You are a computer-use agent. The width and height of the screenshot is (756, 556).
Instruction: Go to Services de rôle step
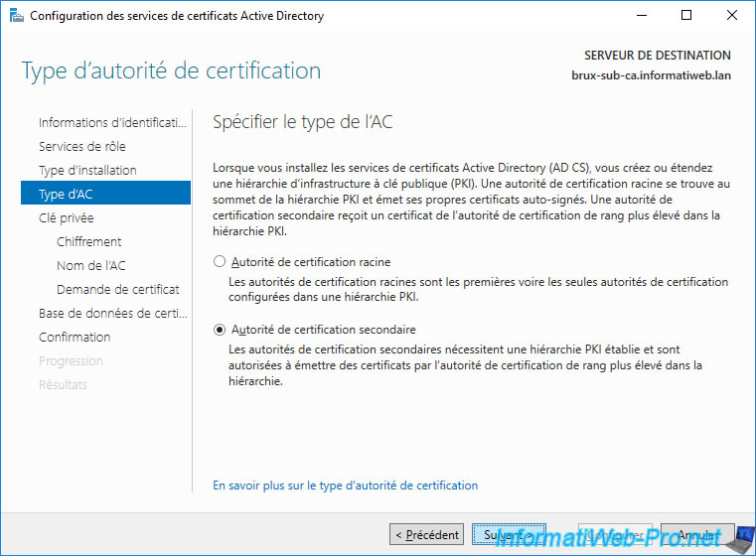pyautogui.click(x=81, y=147)
